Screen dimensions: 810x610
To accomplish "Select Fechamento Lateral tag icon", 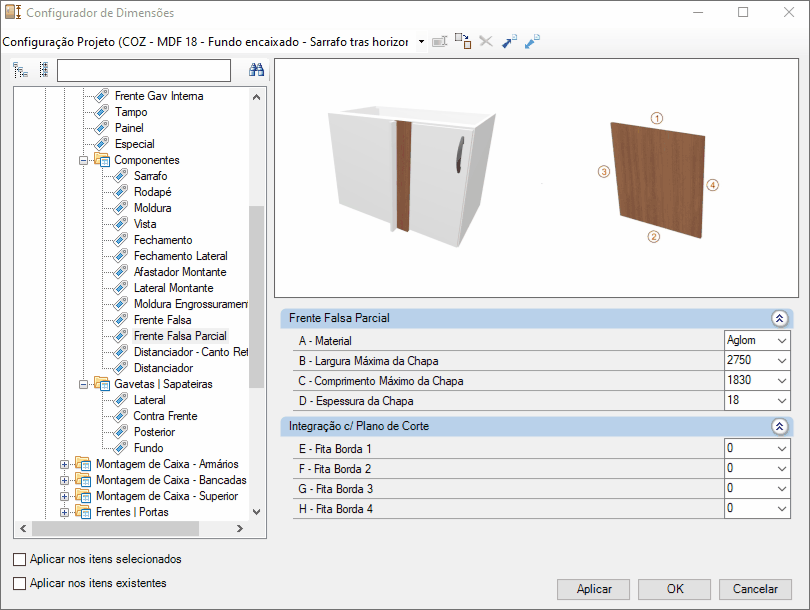I will (120, 256).
